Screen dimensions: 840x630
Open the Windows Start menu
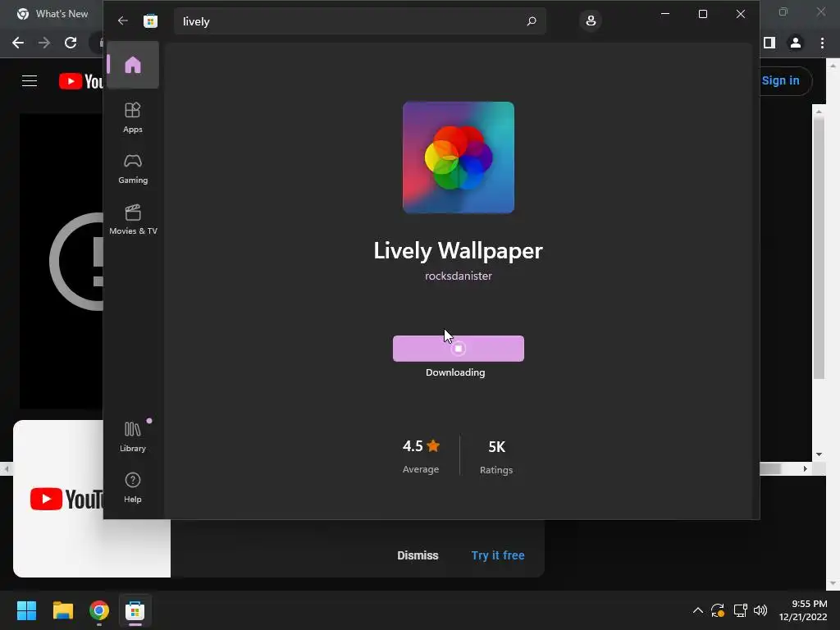tap(26, 610)
